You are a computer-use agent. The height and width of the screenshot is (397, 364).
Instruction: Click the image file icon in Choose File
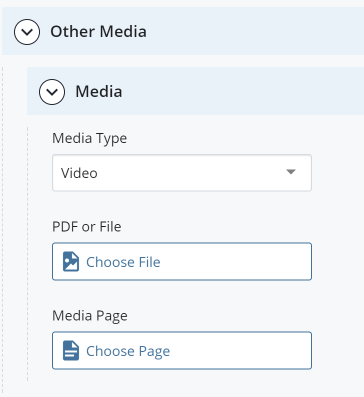coord(71,262)
